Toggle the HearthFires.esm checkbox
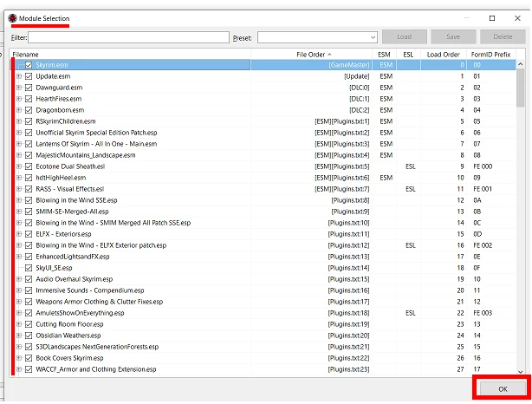 (x=29, y=99)
